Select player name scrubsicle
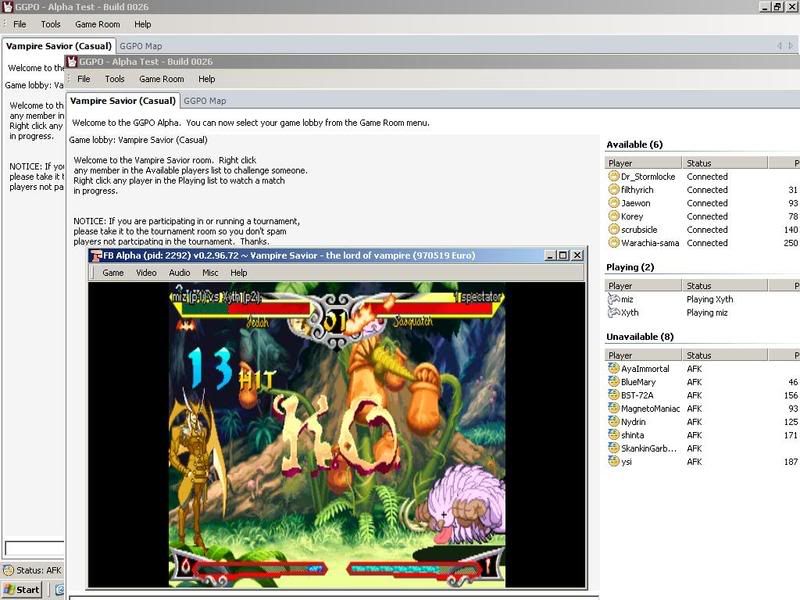This screenshot has width=800, height=600. pyautogui.click(x=639, y=230)
